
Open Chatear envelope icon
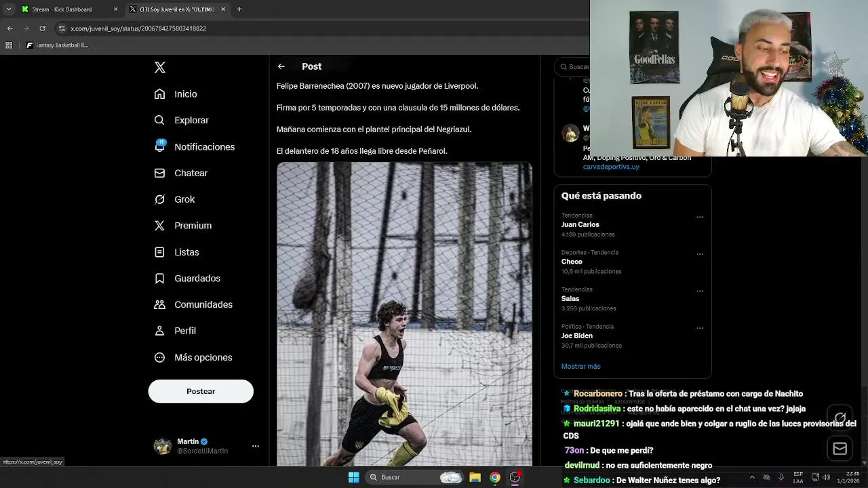(159, 173)
